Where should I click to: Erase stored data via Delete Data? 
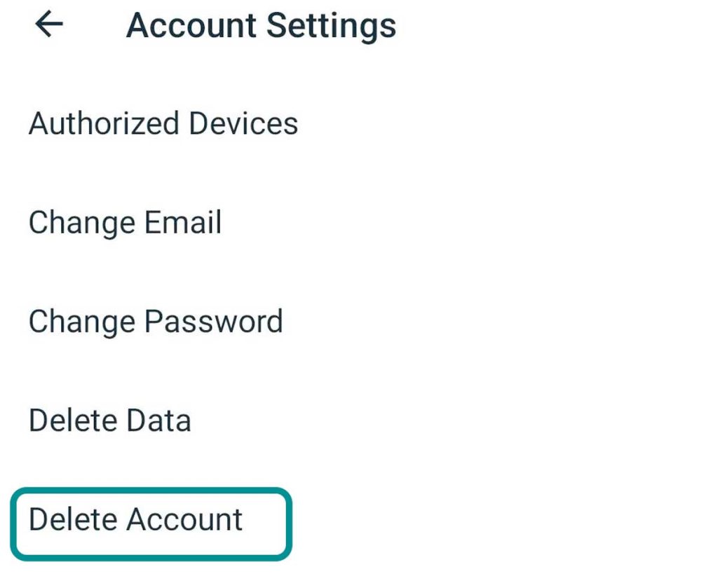[109, 421]
